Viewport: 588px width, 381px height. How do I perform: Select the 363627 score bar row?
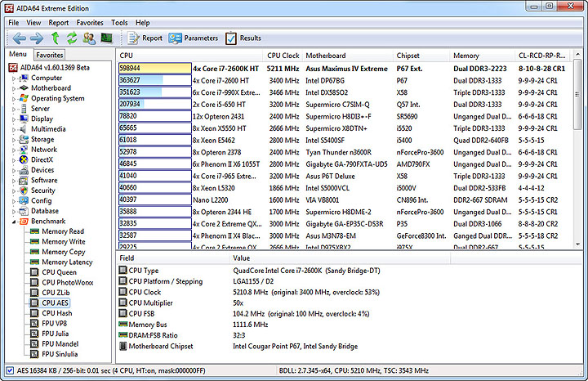point(155,80)
